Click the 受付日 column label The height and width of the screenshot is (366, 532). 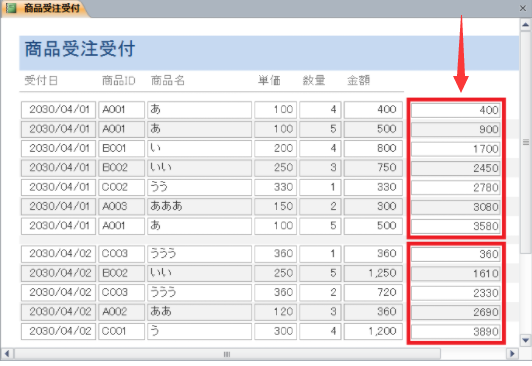pyautogui.click(x=41, y=81)
